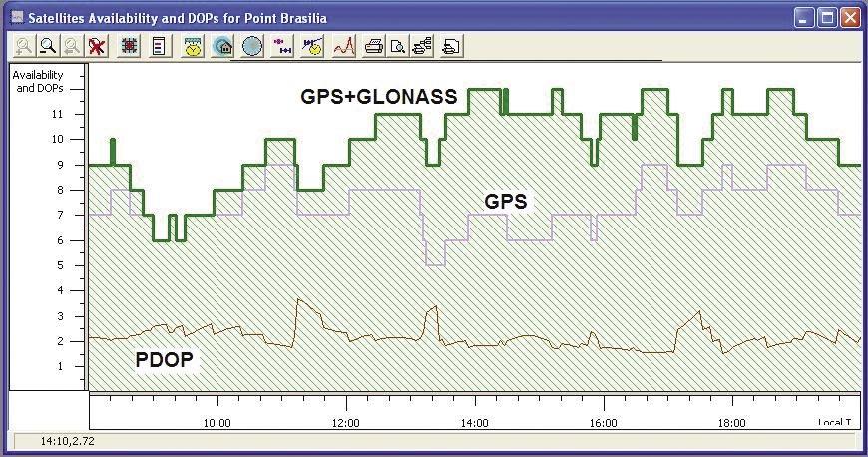Viewport: 868px width, 457px height.
Task: Click the 12:00 time axis label
Action: 346,423
